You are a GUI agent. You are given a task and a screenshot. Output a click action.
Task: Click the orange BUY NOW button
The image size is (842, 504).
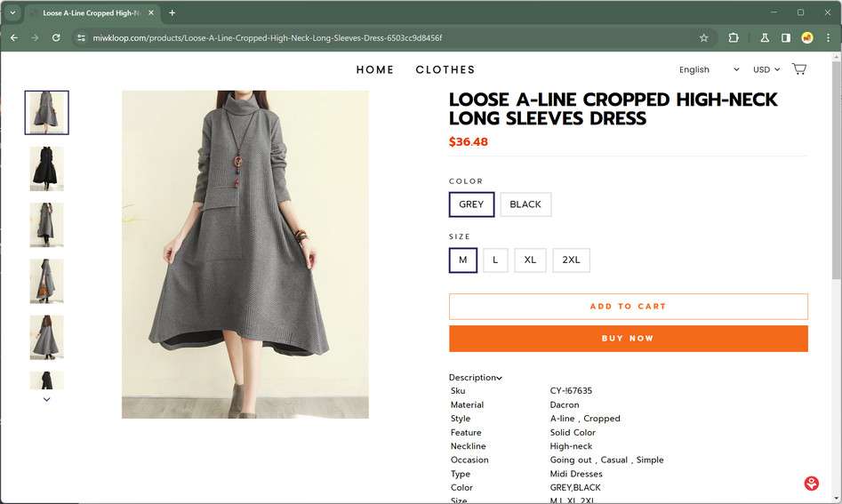(x=628, y=339)
